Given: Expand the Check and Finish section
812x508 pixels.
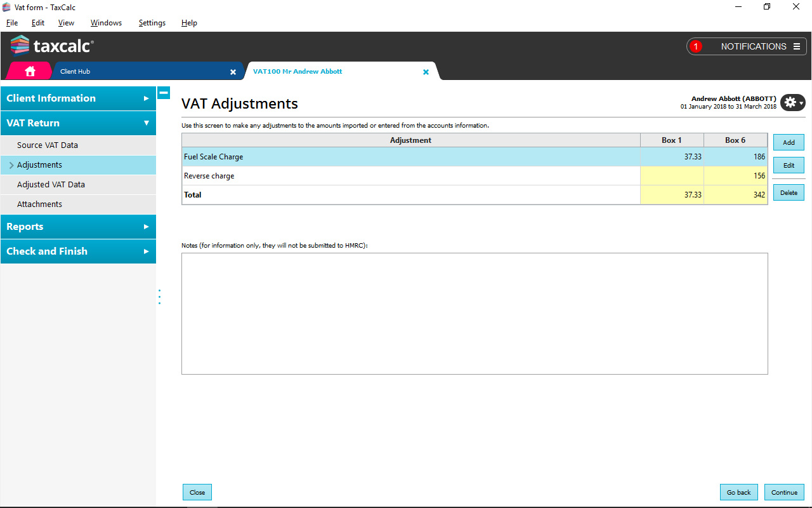Looking at the screenshot, I should click(x=78, y=251).
